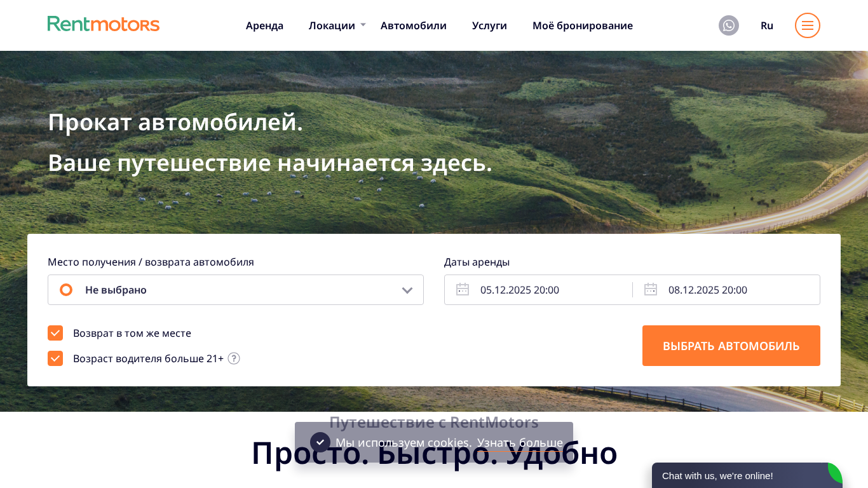Click the driver age help question icon
This screenshot has width=868, height=488.
tap(234, 358)
